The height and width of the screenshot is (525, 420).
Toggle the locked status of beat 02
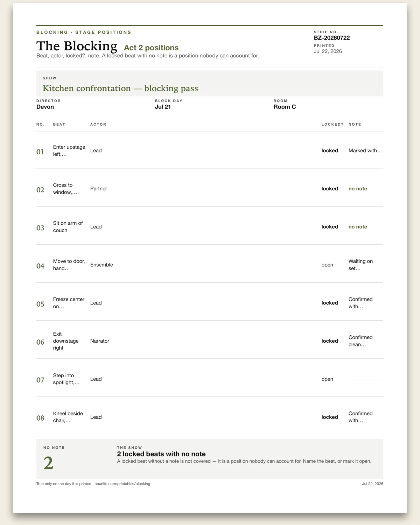[330, 189]
